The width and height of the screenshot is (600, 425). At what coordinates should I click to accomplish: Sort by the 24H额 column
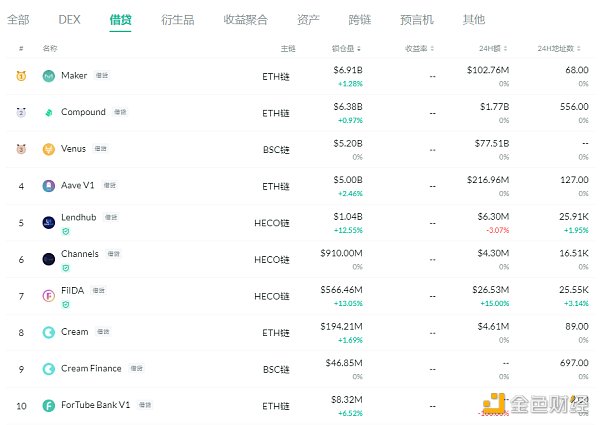[x=495, y=48]
